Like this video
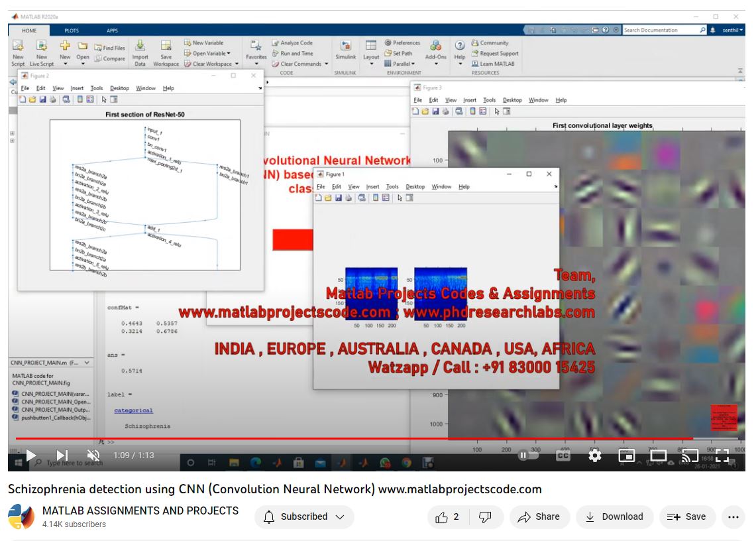This screenshot has width=756, height=541. click(447, 517)
